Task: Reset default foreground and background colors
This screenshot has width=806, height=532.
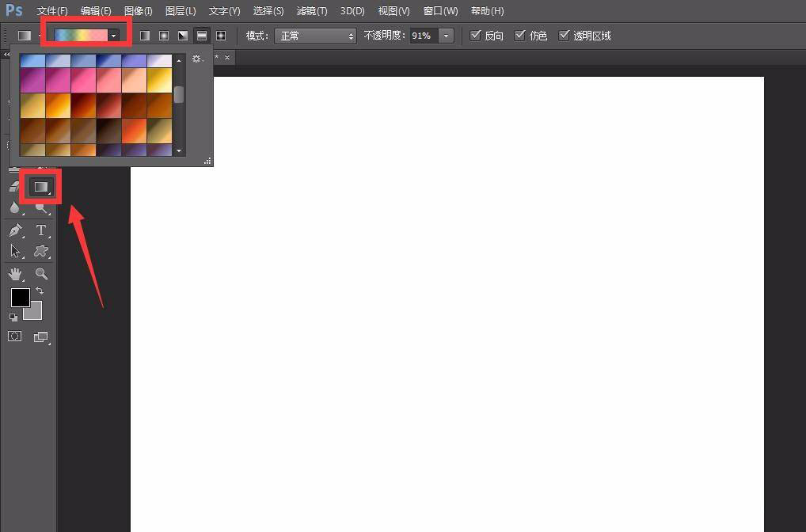Action: (12, 317)
